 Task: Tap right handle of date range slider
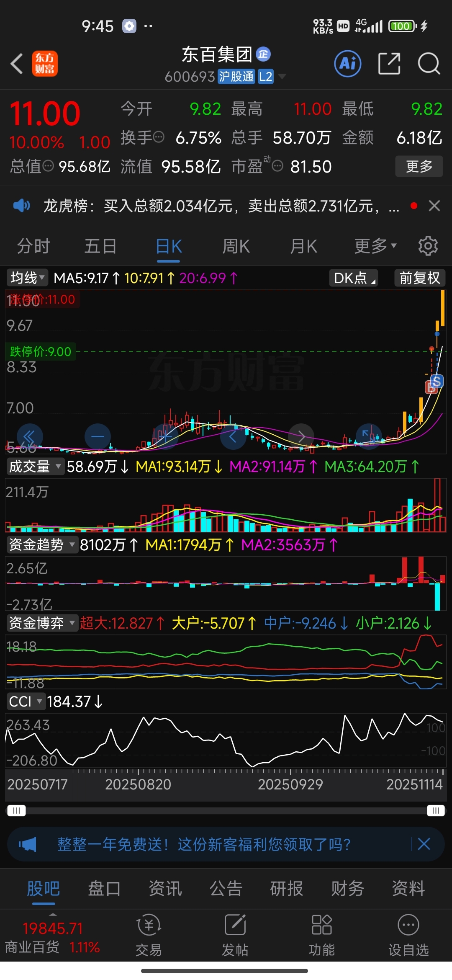pos(436,810)
